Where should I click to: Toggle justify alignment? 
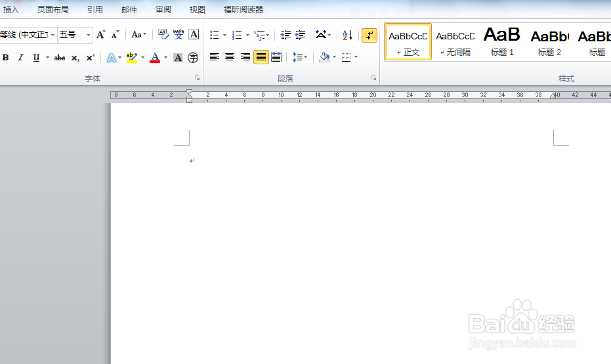click(x=261, y=57)
